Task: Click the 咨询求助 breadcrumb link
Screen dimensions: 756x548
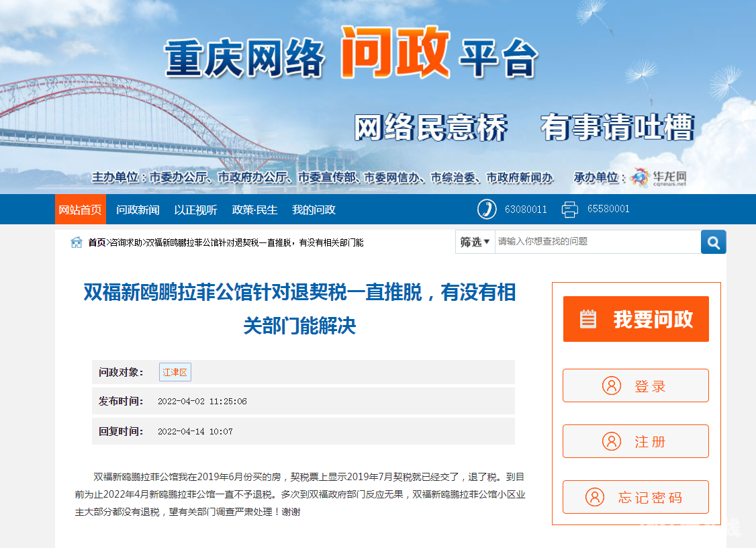Action: coord(126,242)
